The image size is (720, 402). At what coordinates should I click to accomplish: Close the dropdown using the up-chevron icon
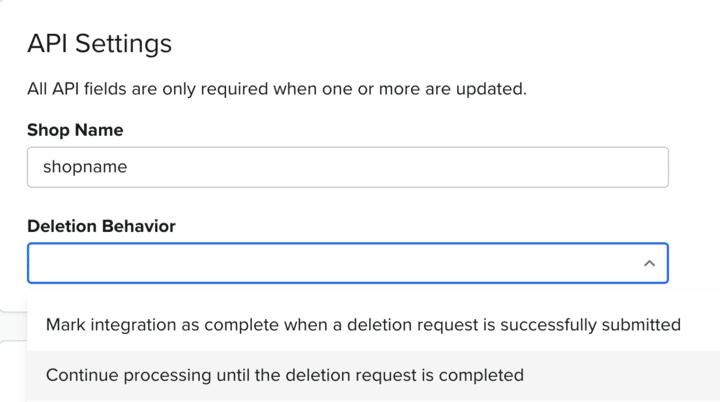(x=649, y=263)
